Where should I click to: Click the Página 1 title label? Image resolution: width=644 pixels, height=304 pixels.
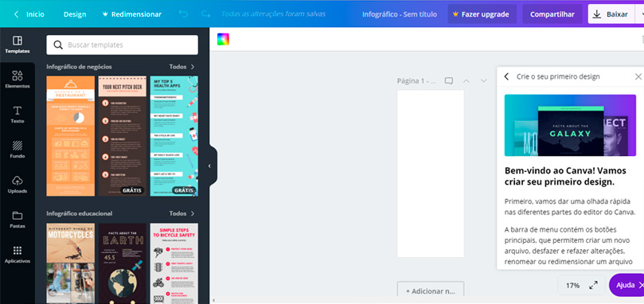416,81
